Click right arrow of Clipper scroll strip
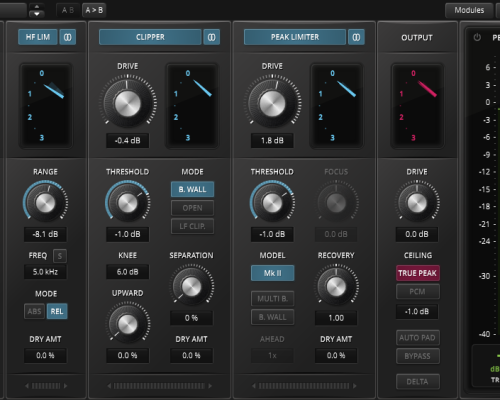 coord(210,386)
